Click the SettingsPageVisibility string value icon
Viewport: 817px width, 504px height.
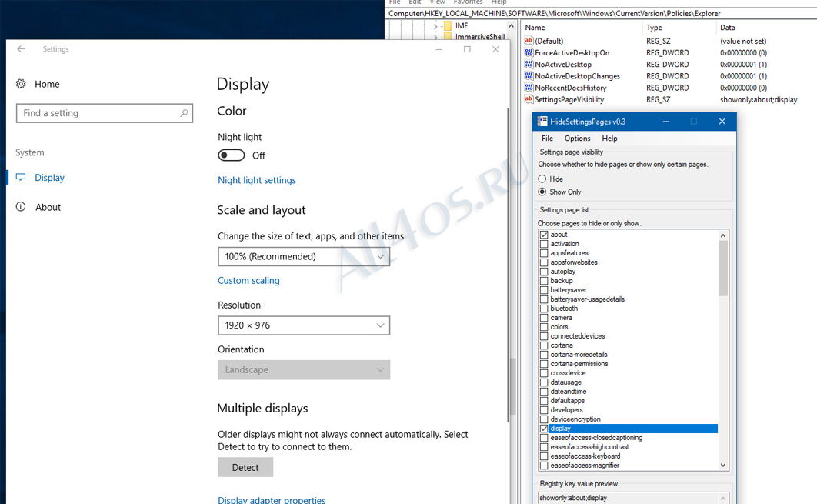pos(529,99)
